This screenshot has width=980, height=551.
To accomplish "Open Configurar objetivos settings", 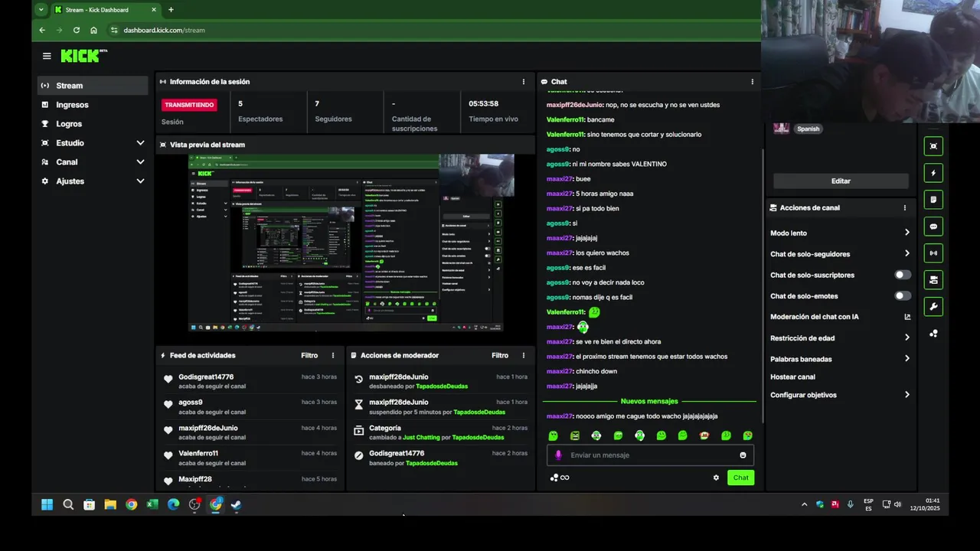I will 840,395.
